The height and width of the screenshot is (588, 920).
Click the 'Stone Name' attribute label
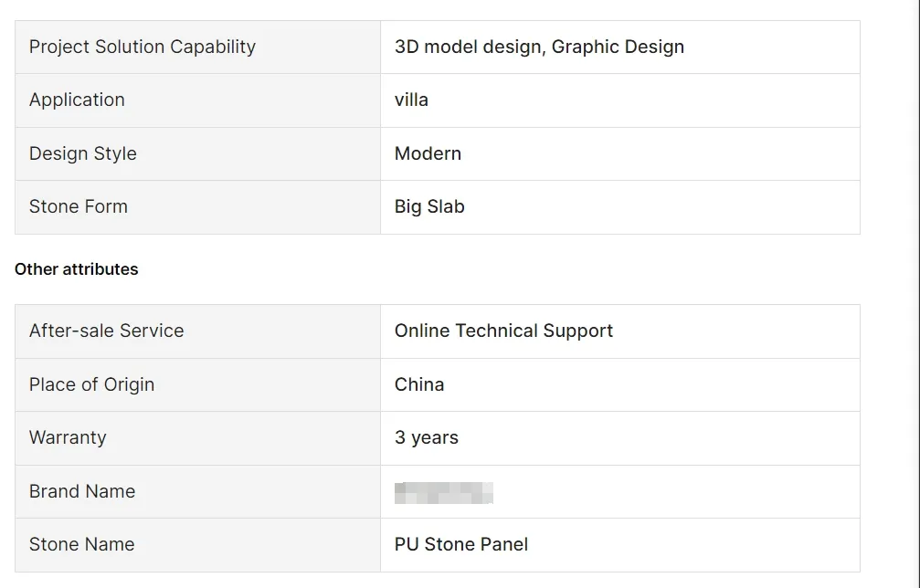click(82, 544)
